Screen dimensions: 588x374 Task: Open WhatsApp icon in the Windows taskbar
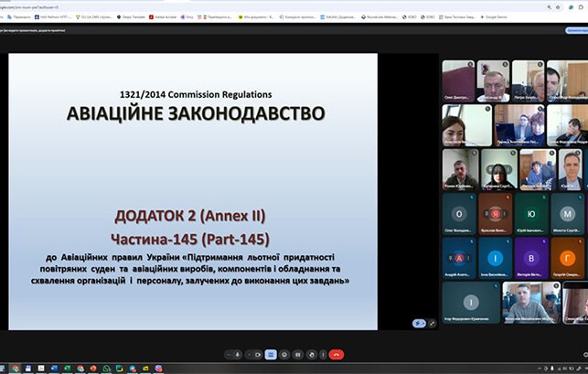tap(106, 369)
